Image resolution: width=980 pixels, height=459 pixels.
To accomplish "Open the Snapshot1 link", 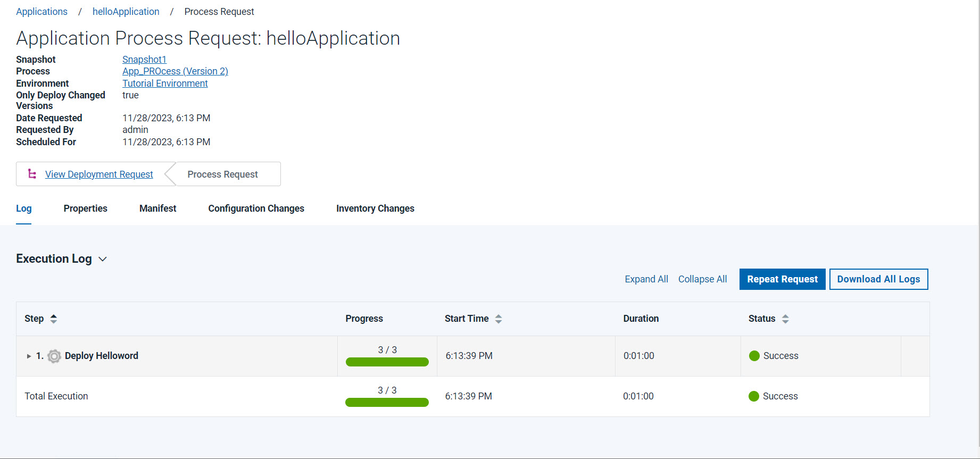I will coord(144,60).
